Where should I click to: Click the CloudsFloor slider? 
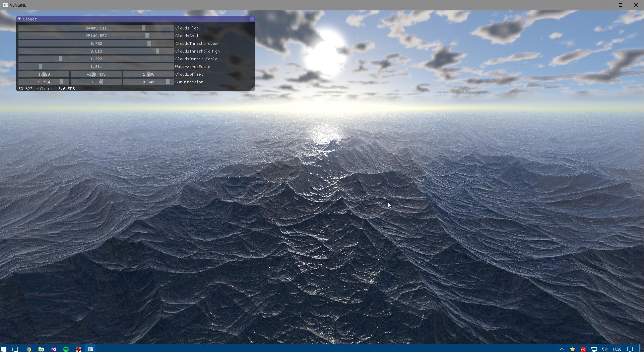[x=96, y=28]
